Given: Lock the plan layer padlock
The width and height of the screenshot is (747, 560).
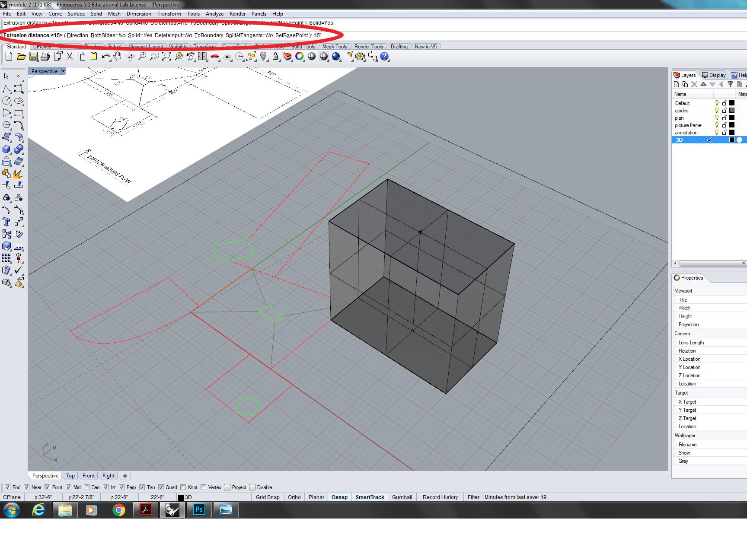Looking at the screenshot, I should (x=725, y=118).
